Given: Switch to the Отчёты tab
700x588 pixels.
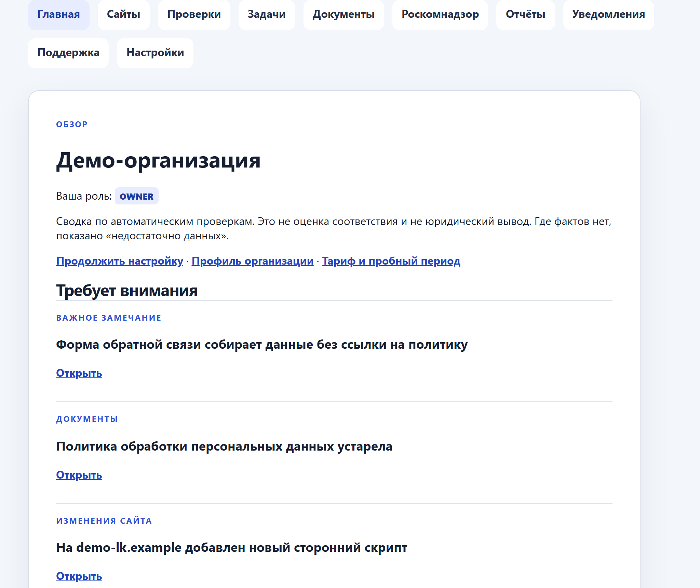Looking at the screenshot, I should coord(525,14).
